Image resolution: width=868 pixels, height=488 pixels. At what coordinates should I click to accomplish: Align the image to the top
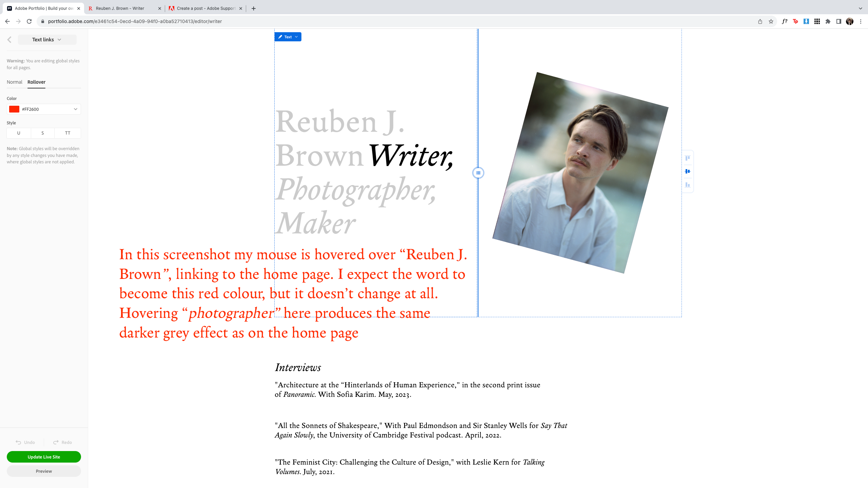[687, 158]
